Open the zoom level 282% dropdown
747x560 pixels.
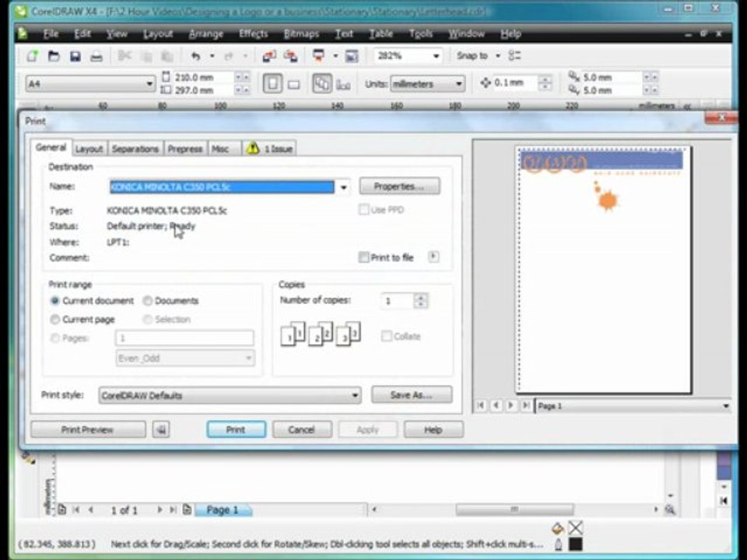(436, 56)
